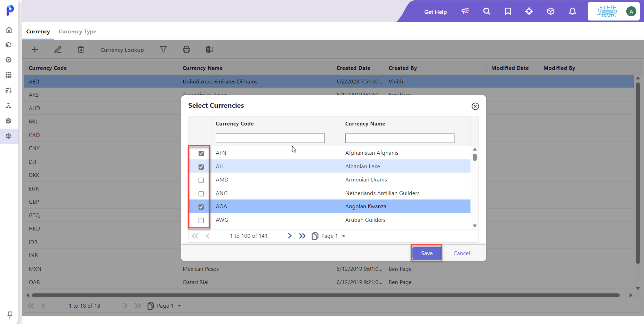The image size is (644, 324).
Task: Click the dialog list vertical scrollbar thumb
Action: point(475,157)
